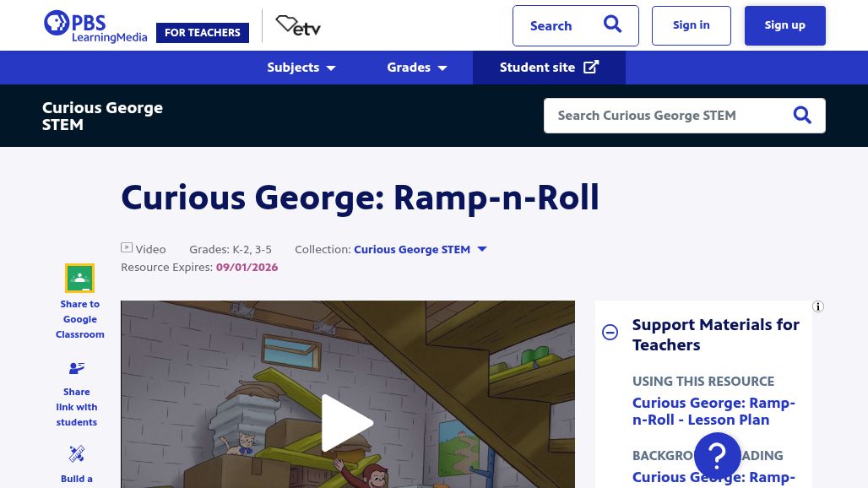Viewport: 868px width, 488px height.
Task: Open the info icon beside Support Materials
Action: coord(818,306)
